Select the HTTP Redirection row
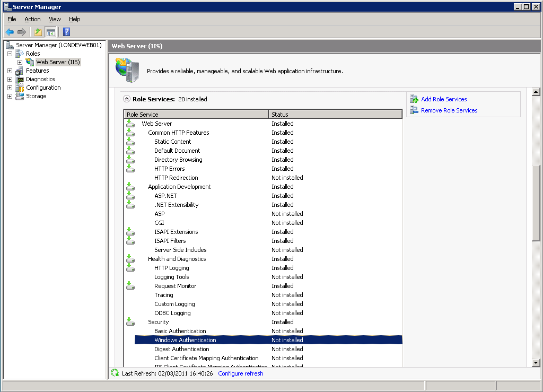This screenshot has width=543, height=392. [263, 178]
